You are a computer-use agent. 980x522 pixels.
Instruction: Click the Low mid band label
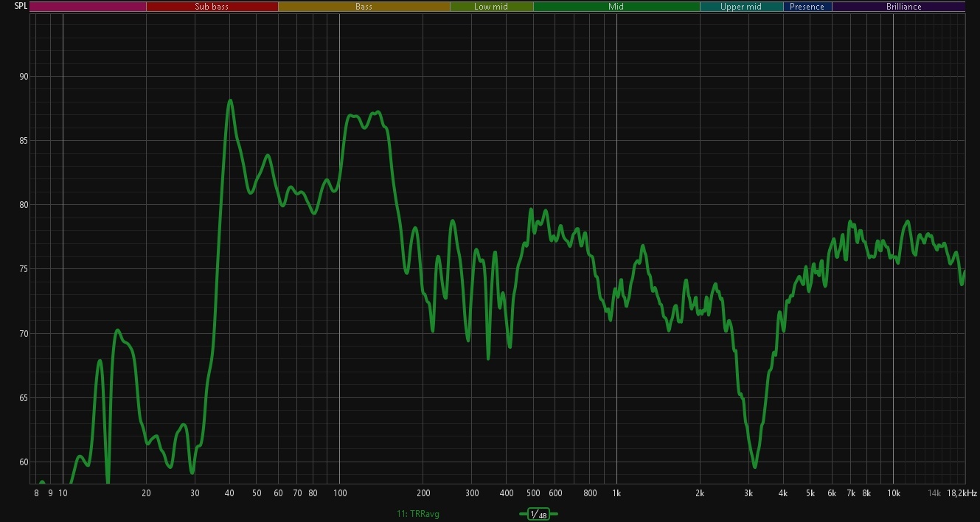(x=491, y=7)
